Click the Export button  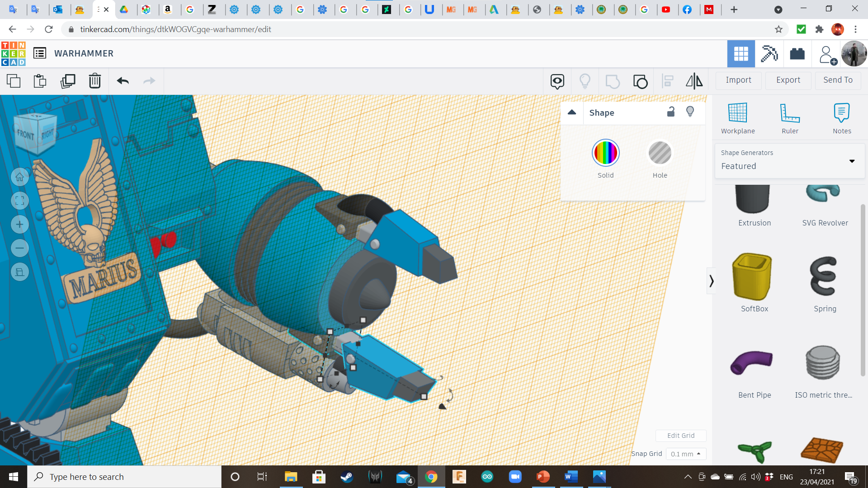coord(788,80)
